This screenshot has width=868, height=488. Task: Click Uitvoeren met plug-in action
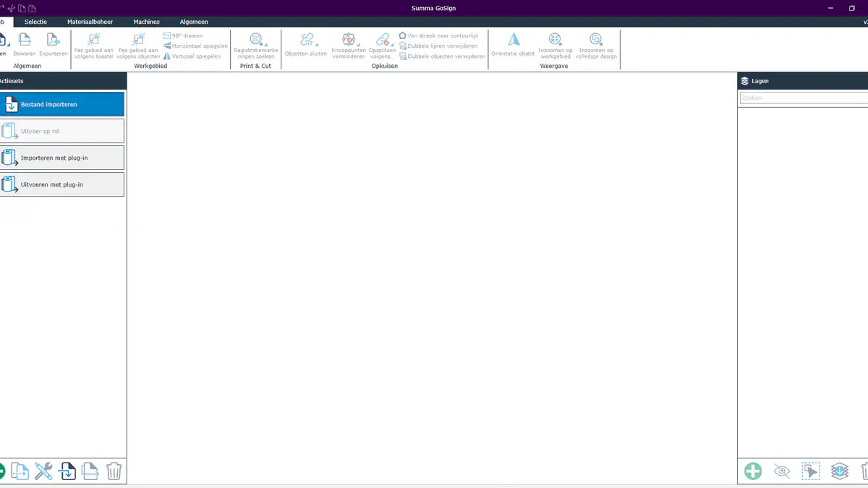(x=62, y=184)
